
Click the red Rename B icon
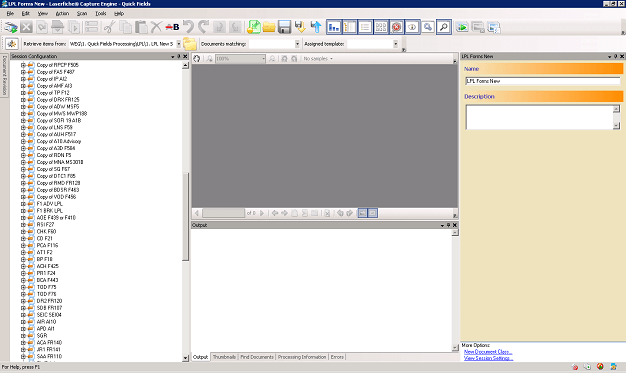pyautogui.click(x=172, y=27)
